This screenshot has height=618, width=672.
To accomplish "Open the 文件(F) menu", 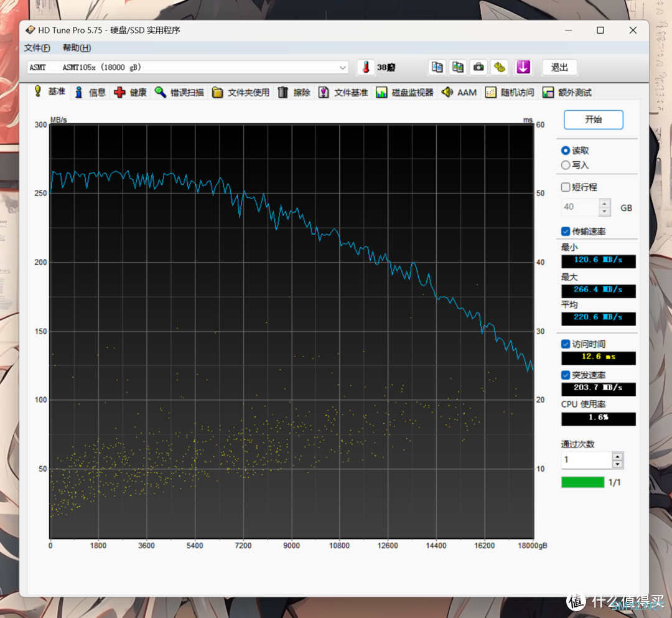I will (x=37, y=48).
